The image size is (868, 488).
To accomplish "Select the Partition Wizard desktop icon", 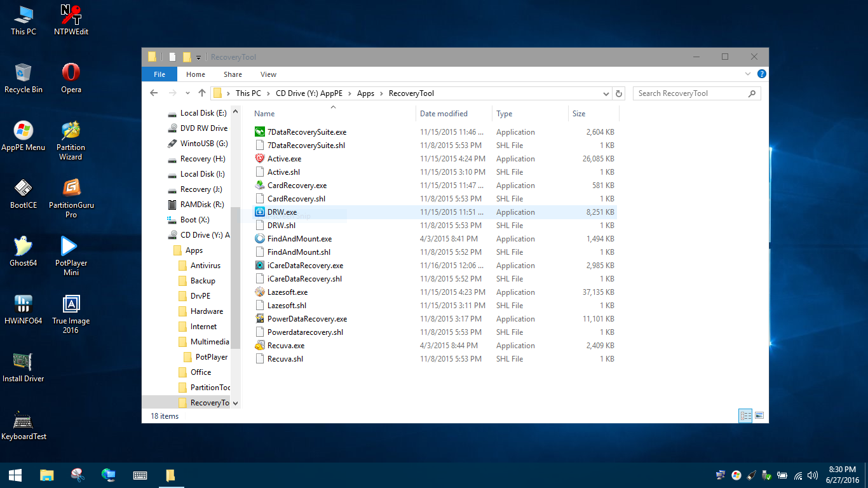I will click(x=71, y=140).
